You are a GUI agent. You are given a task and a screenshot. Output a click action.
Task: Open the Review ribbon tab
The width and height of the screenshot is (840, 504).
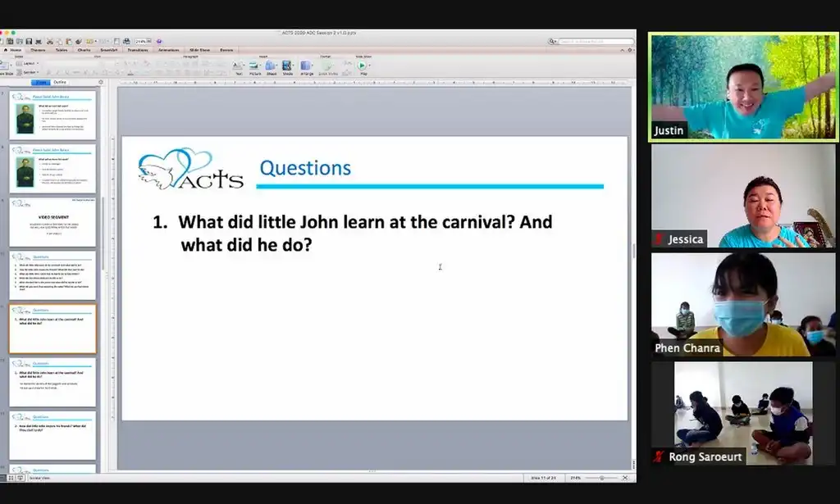[x=226, y=50]
